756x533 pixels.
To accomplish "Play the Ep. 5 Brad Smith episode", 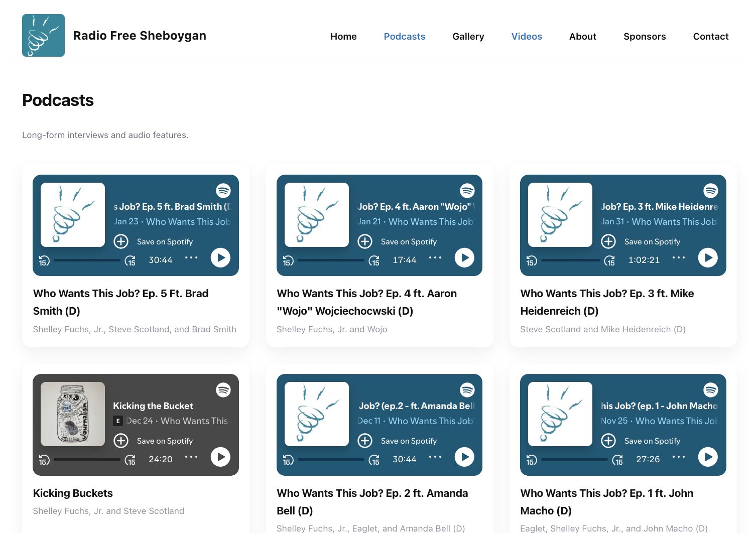I will (x=220, y=258).
